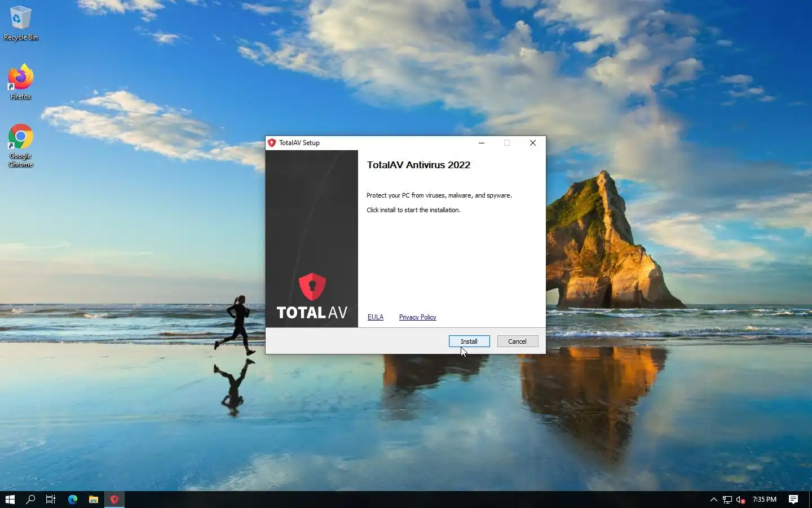Select the Google Chrome desktop shortcut
This screenshot has width=812, height=508.
21,146
